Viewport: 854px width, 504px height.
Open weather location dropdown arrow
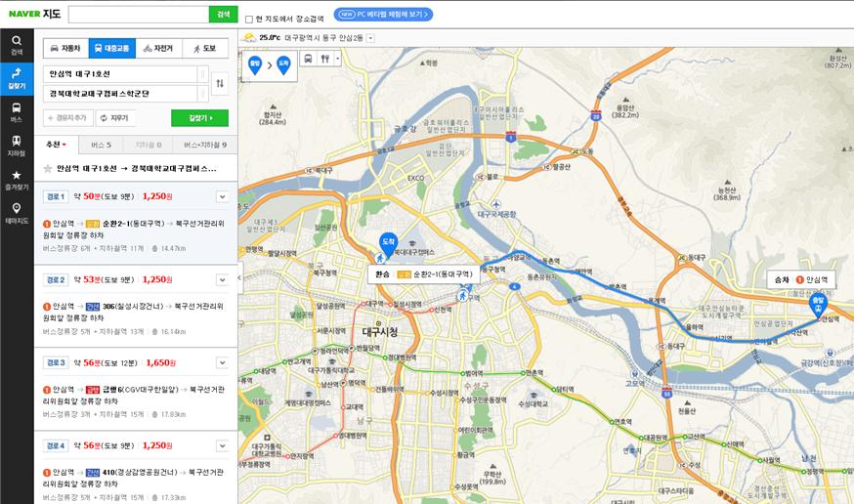coord(370,37)
